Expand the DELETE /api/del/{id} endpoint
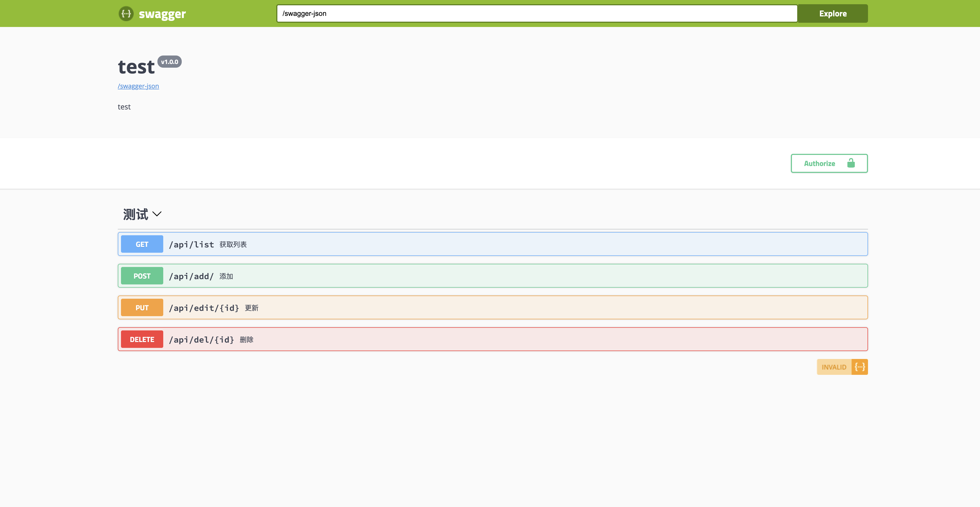The height and width of the screenshot is (507, 980). pos(493,339)
